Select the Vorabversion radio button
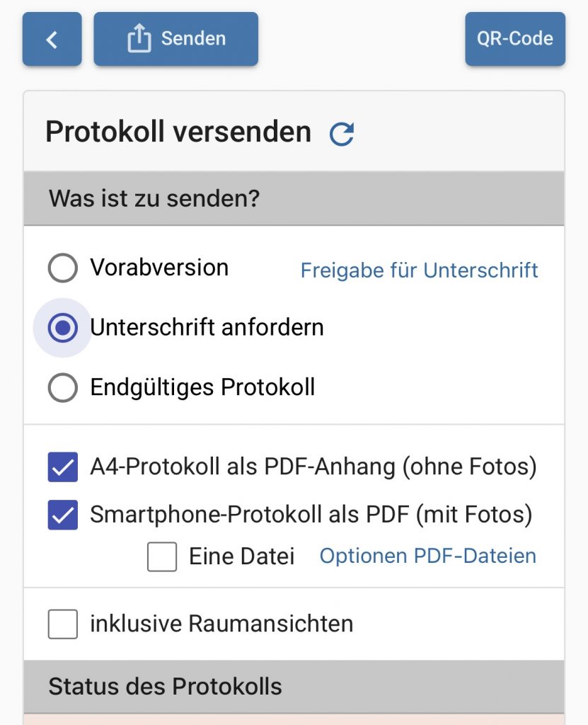The width and height of the screenshot is (588, 725). (63, 268)
